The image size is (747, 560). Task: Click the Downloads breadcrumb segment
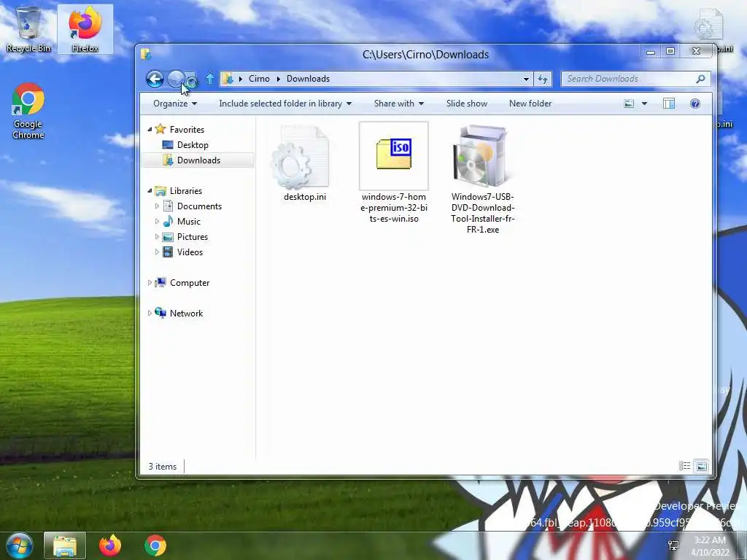pos(309,79)
